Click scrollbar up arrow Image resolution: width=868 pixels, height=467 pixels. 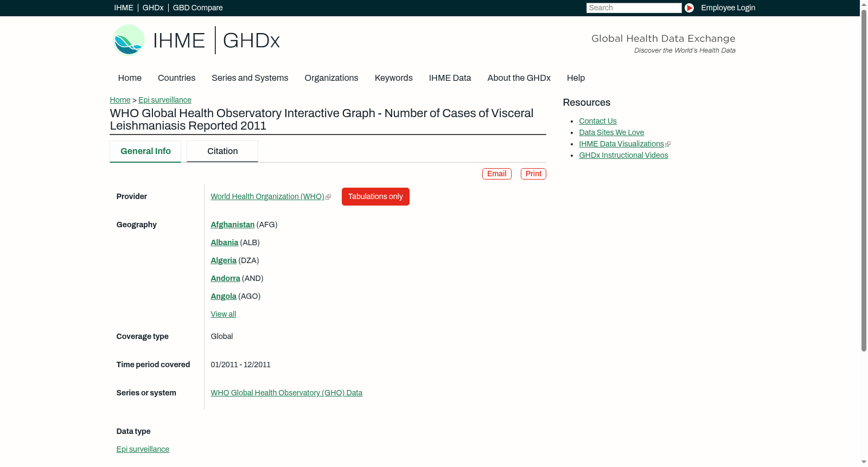864,4
